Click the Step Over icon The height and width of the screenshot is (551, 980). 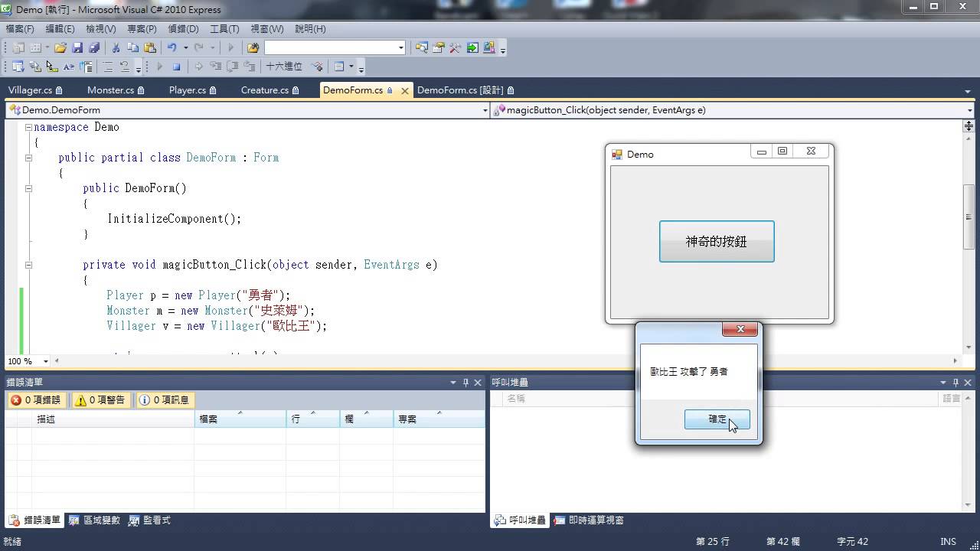pos(232,67)
